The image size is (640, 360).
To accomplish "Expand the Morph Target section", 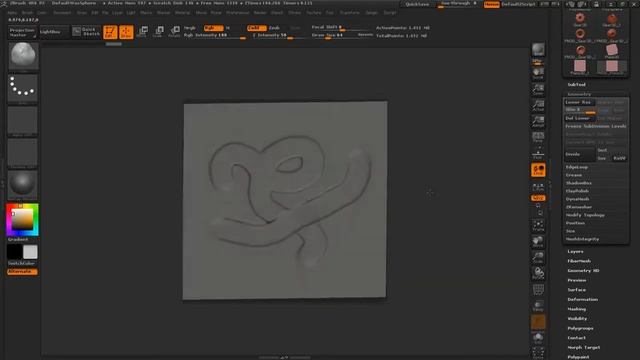I will click(584, 347).
